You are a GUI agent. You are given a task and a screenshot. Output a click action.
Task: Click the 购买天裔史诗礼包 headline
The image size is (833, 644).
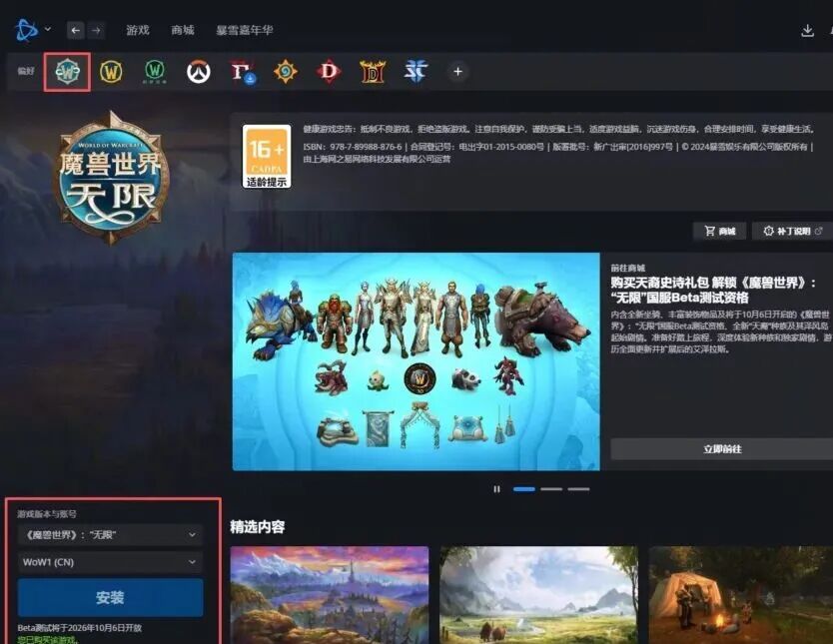click(713, 290)
